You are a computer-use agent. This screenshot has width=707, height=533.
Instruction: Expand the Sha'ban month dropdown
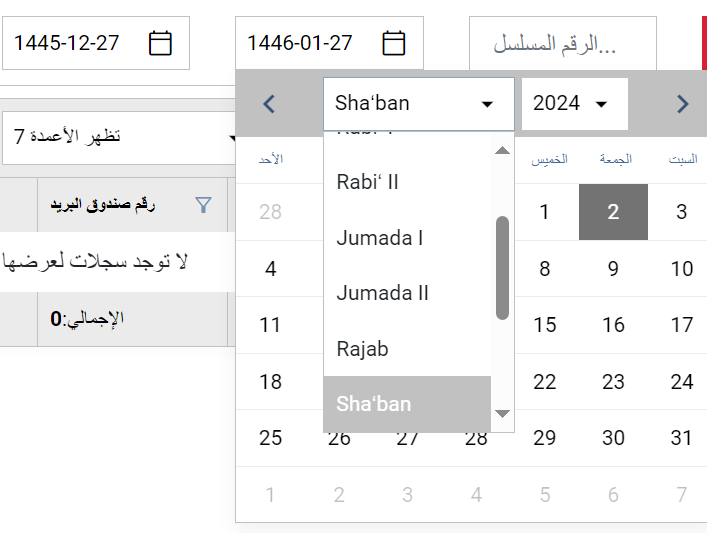tap(419, 104)
